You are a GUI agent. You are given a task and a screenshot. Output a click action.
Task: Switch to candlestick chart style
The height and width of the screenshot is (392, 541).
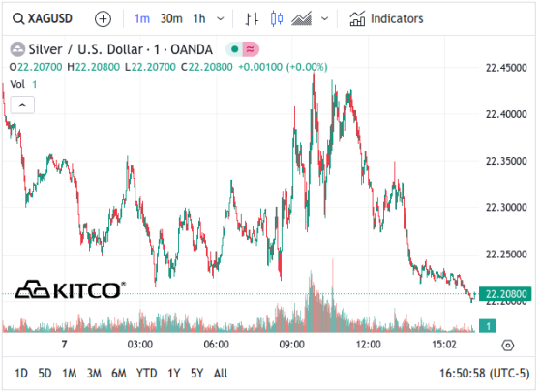pos(277,18)
